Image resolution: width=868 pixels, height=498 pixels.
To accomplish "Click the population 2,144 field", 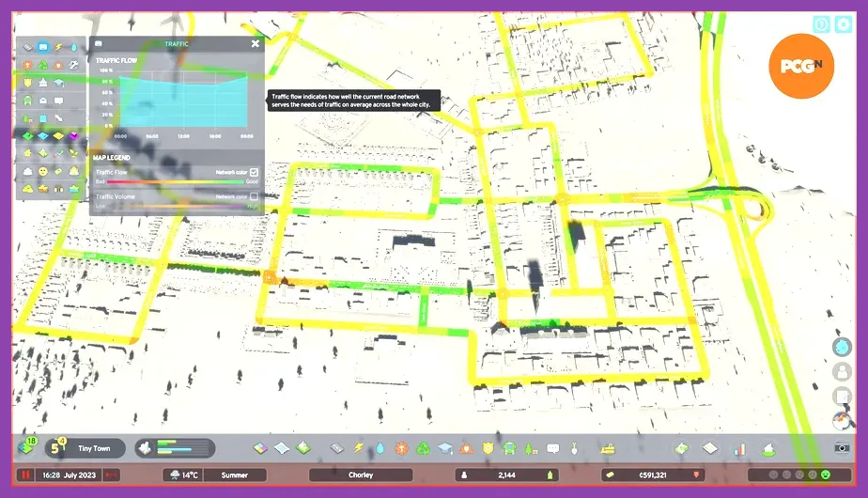I will pos(506,475).
